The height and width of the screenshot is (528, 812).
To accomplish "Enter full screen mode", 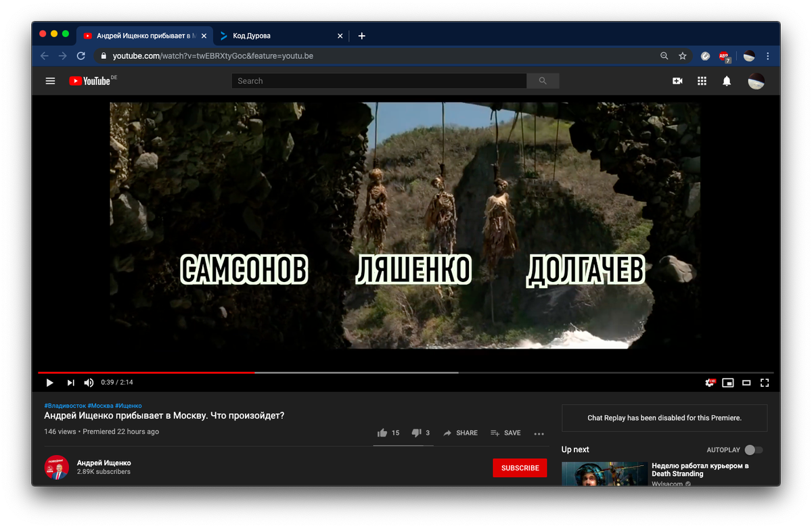I will click(765, 383).
